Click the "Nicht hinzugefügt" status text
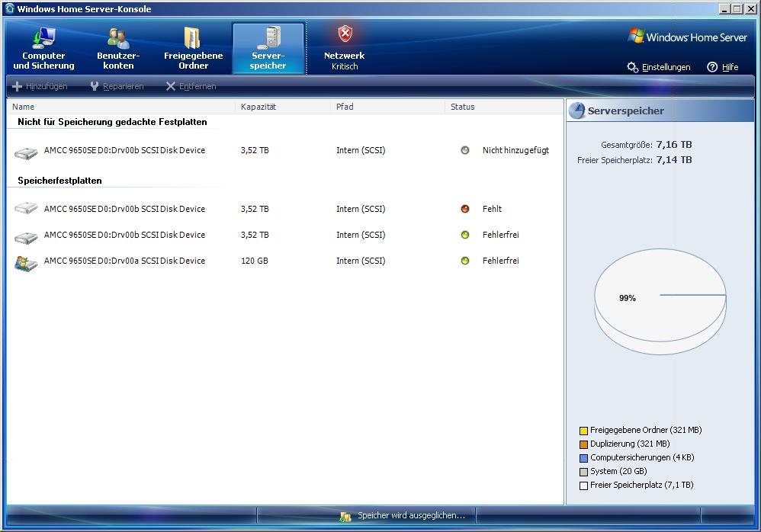This screenshot has width=761, height=532. click(x=516, y=150)
